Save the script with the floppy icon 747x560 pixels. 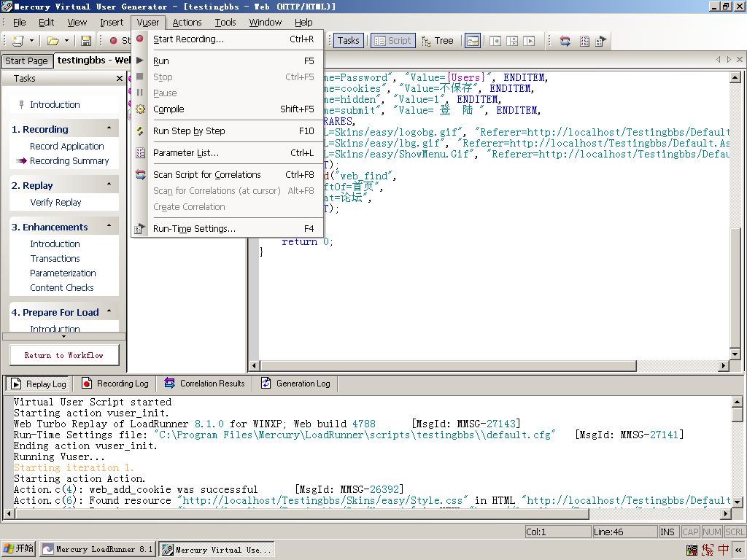coord(86,41)
